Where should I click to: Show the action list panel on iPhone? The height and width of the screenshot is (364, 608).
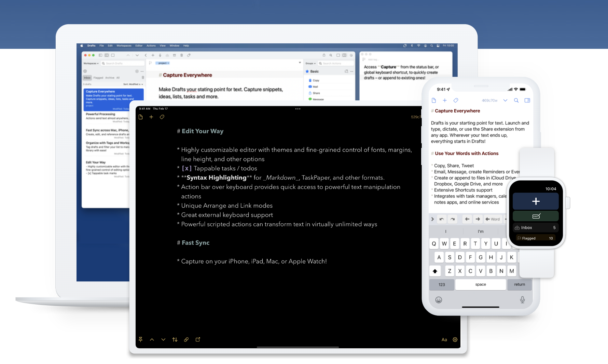[527, 100]
